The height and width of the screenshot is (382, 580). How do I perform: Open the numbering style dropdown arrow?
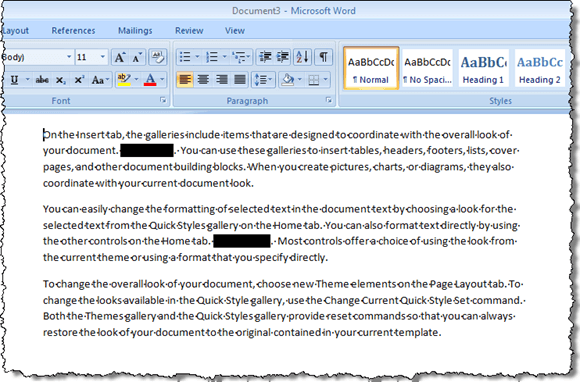[225, 57]
